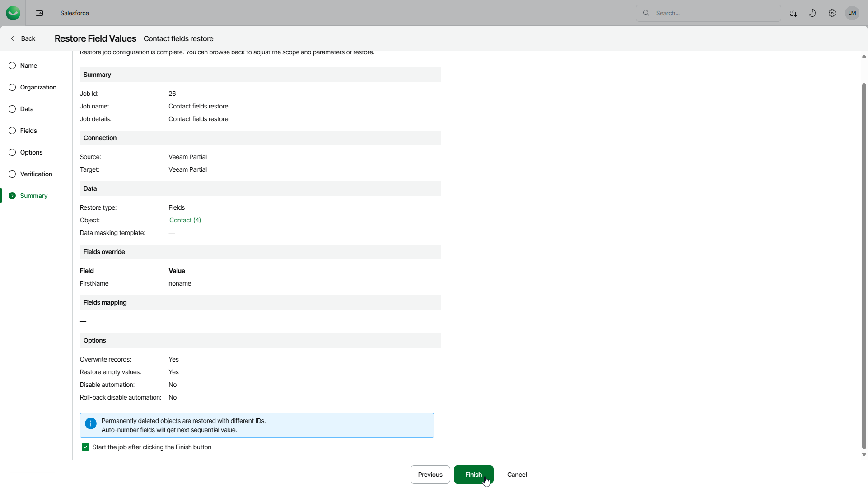Uncheck Start the job after Finish checkbox
The height and width of the screenshot is (489, 868).
point(85,447)
